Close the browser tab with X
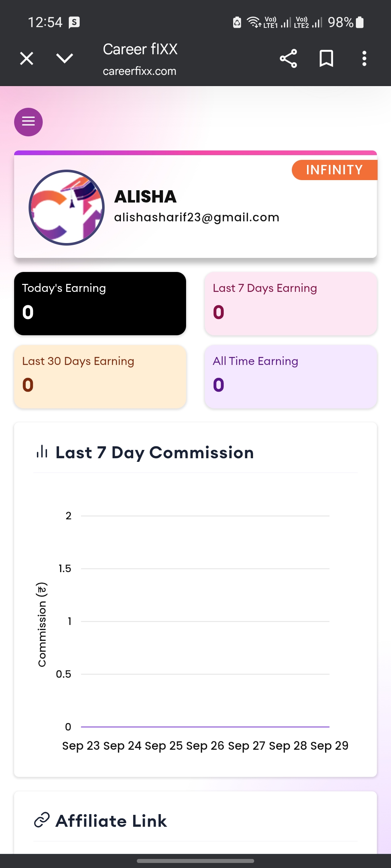391x868 pixels. tap(27, 59)
